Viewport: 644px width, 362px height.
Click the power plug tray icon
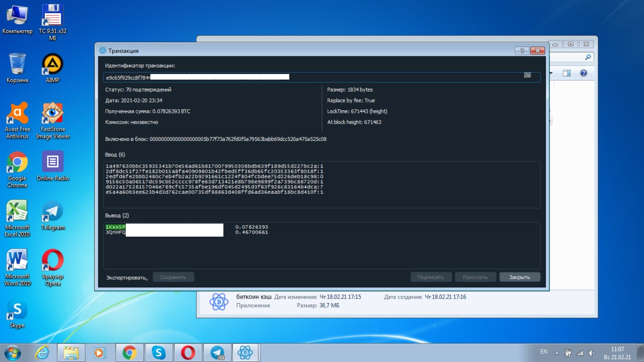(x=568, y=352)
